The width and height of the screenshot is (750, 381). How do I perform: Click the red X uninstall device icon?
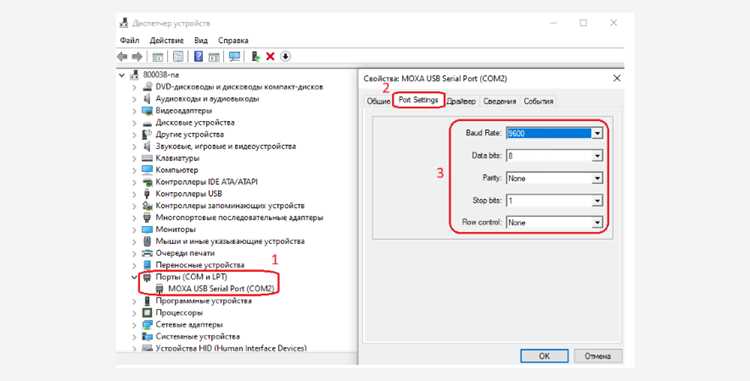(x=270, y=57)
